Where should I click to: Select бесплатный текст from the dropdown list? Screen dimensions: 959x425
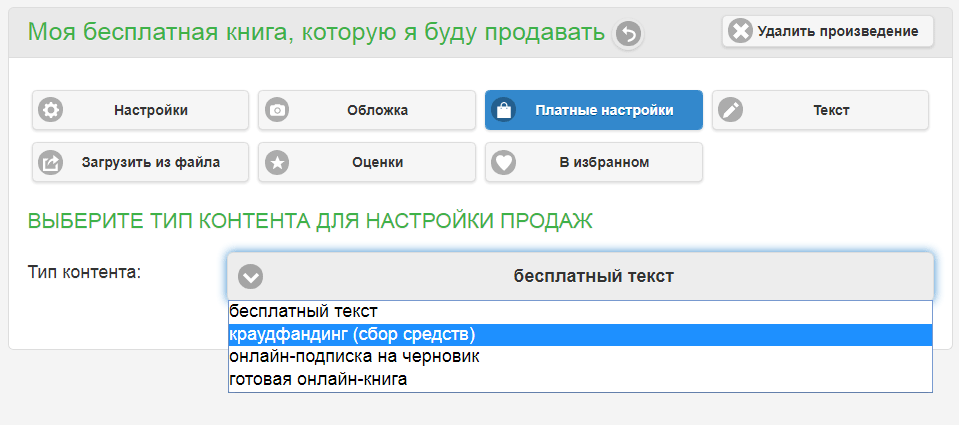[303, 311]
